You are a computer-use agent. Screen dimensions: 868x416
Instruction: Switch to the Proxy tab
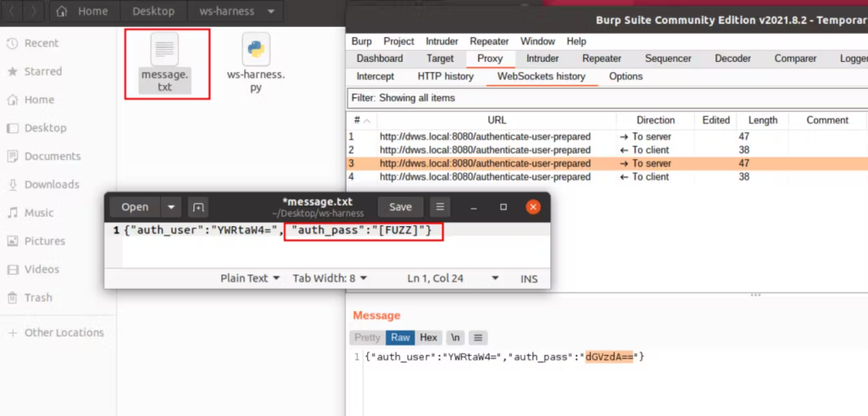click(x=490, y=58)
